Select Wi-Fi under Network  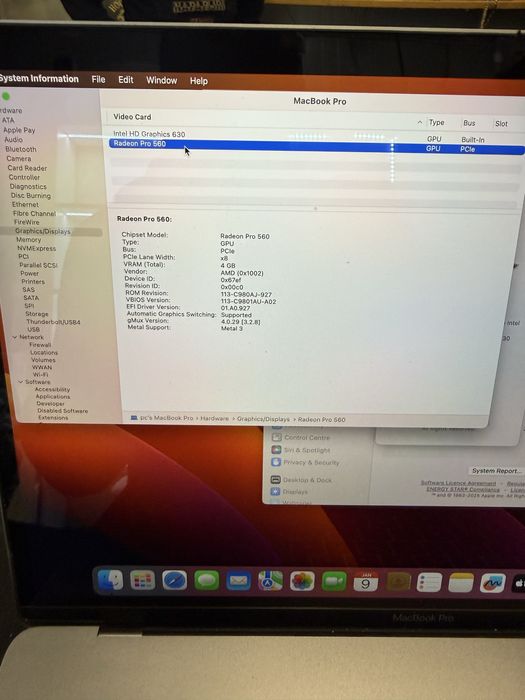(x=41, y=375)
